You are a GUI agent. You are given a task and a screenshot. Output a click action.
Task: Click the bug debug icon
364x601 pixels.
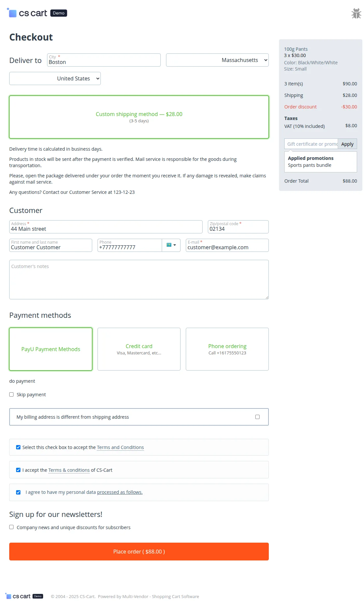[x=356, y=14]
